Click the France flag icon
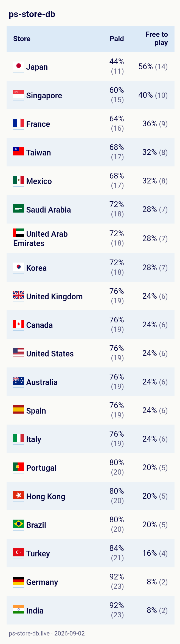The height and width of the screenshot is (644, 180). pyautogui.click(x=19, y=123)
